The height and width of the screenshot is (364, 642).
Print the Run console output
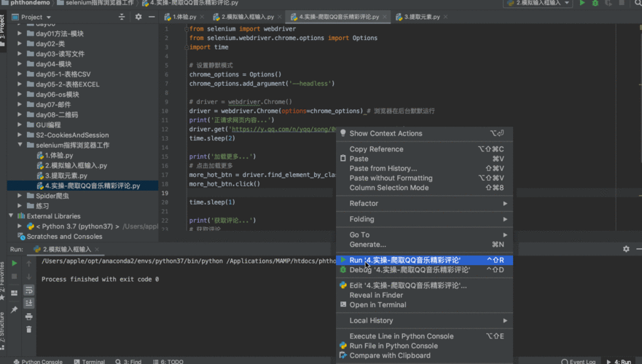click(x=28, y=316)
